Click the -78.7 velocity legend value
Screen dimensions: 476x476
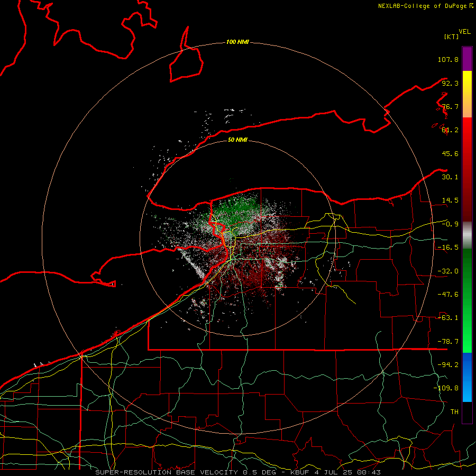(x=448, y=342)
